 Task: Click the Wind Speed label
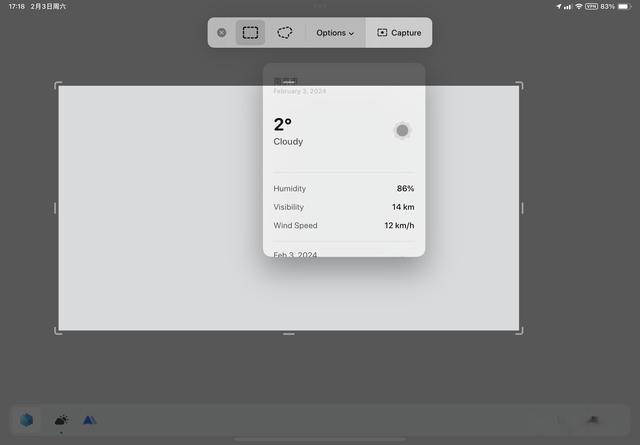295,225
